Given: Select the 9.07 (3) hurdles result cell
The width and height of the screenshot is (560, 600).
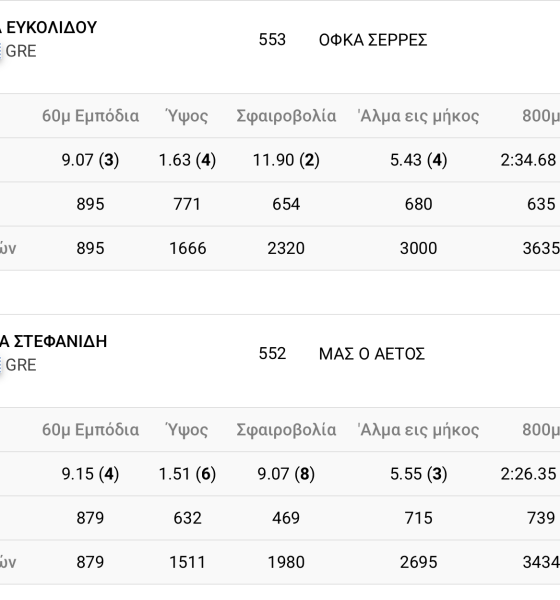Looking at the screenshot, I should [x=90, y=160].
